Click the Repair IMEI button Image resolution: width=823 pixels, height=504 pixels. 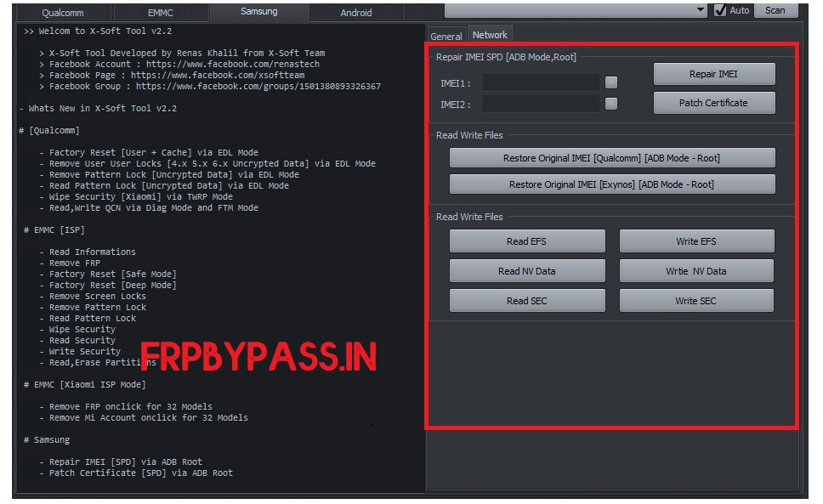[714, 74]
